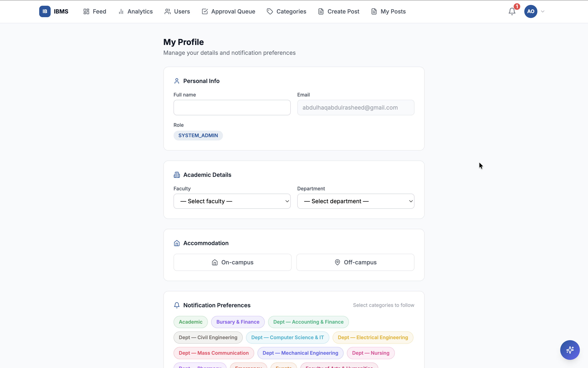Toggle Dept — Electrical Engineering chip
This screenshot has width=588, height=368.
[373, 337]
